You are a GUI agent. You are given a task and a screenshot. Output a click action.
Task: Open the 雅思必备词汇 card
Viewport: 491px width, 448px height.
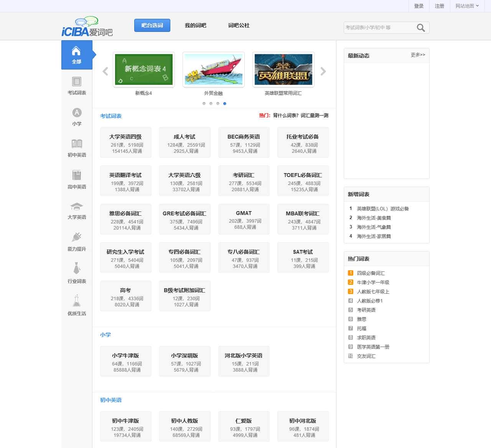(126, 219)
